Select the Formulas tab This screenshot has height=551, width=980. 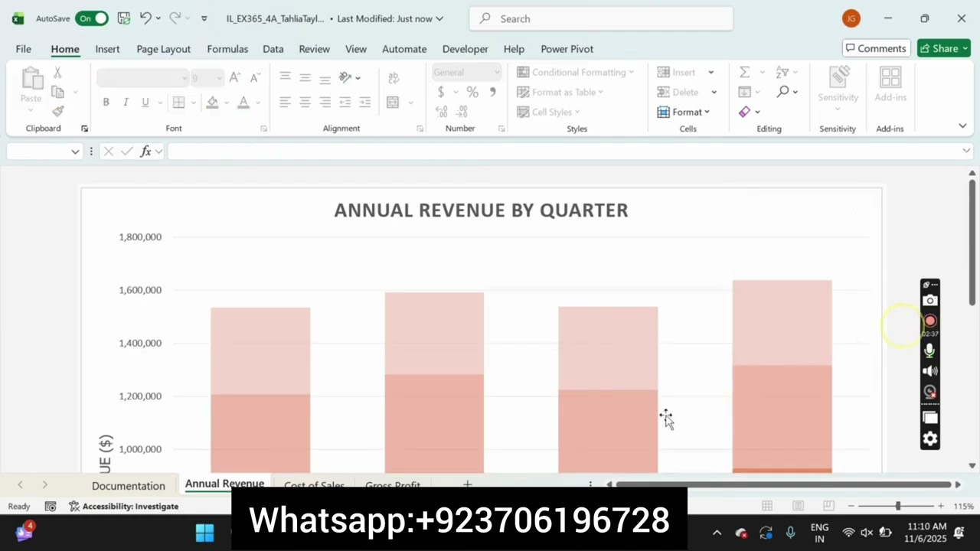click(x=227, y=49)
